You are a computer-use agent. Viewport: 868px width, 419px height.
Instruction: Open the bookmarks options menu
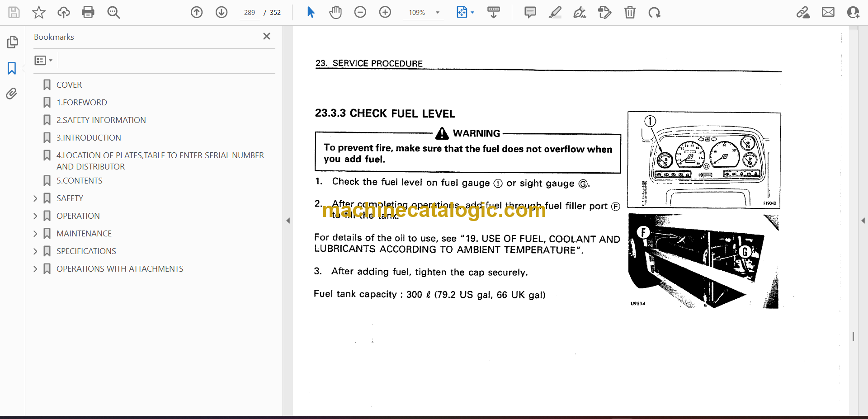44,60
